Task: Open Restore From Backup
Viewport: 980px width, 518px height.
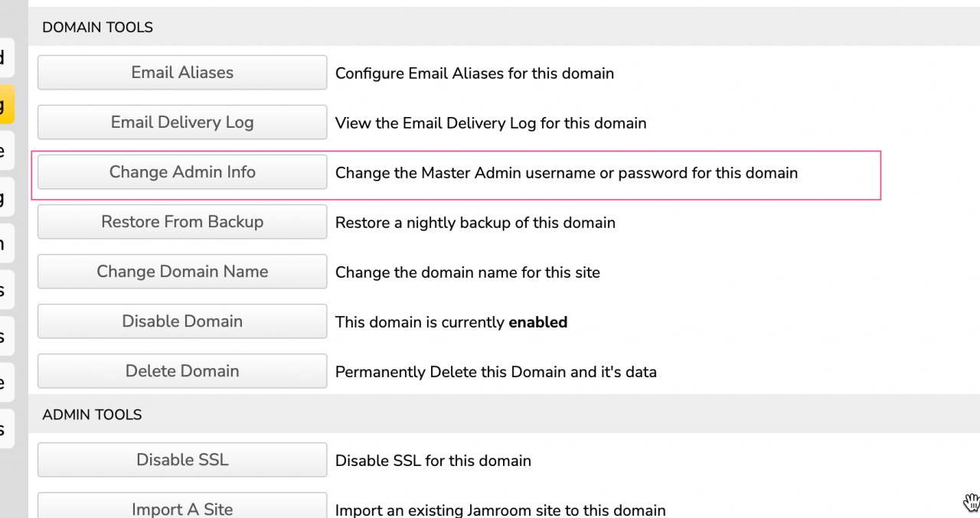Action: [x=182, y=222]
